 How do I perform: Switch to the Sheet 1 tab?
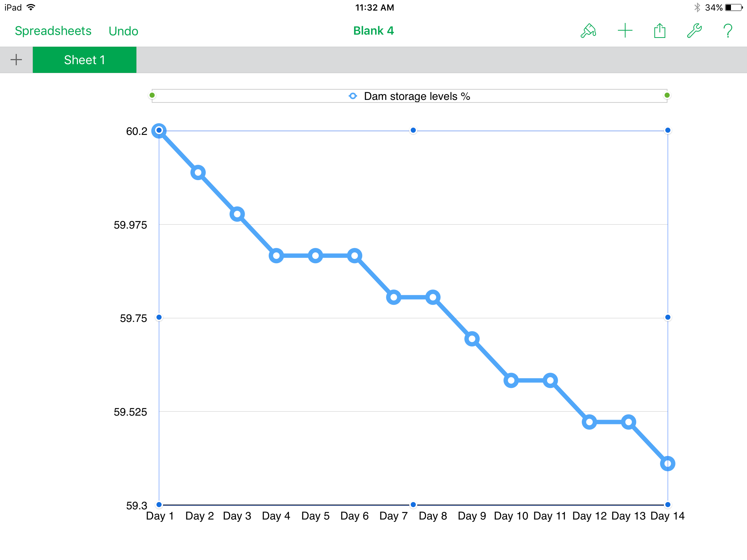point(84,60)
